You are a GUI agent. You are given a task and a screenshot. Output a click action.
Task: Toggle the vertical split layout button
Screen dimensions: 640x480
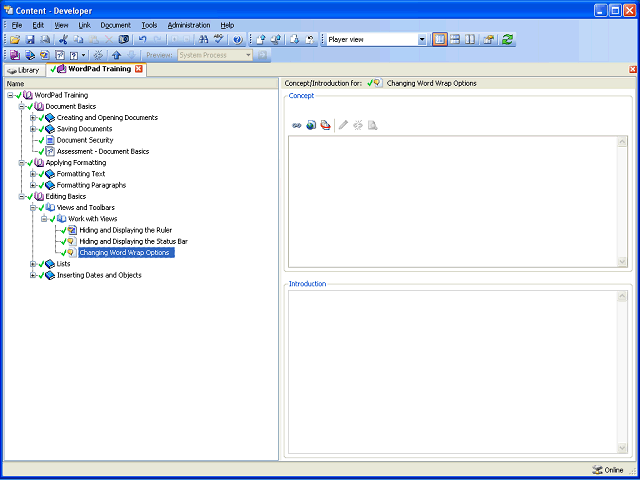point(470,40)
